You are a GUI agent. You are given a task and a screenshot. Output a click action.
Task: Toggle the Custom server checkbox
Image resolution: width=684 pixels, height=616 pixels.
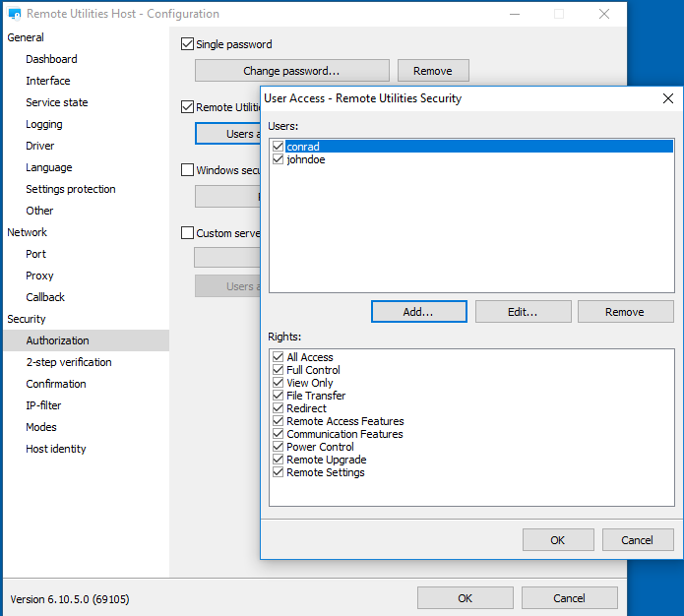[x=188, y=233]
